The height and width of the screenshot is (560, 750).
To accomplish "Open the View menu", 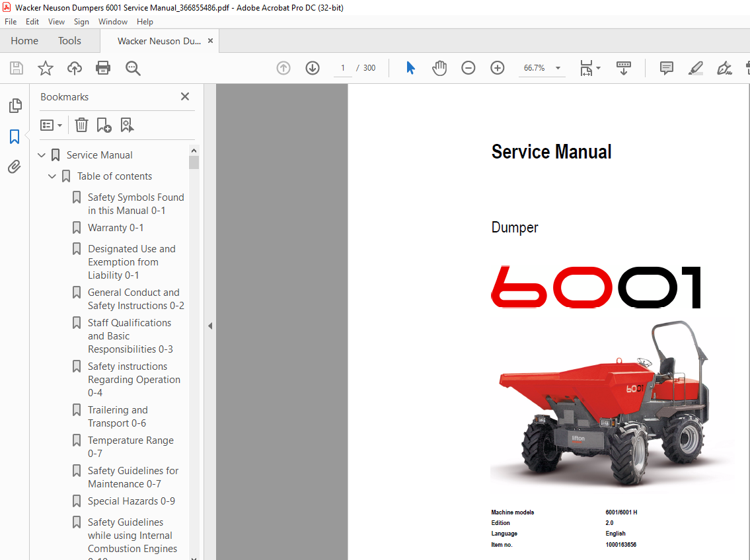I will (x=56, y=22).
